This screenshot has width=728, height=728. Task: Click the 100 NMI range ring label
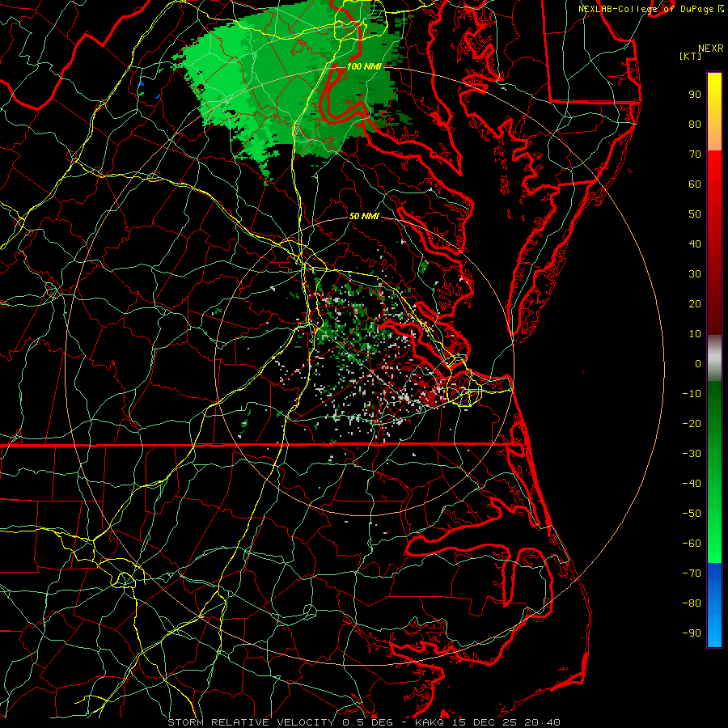364,66
